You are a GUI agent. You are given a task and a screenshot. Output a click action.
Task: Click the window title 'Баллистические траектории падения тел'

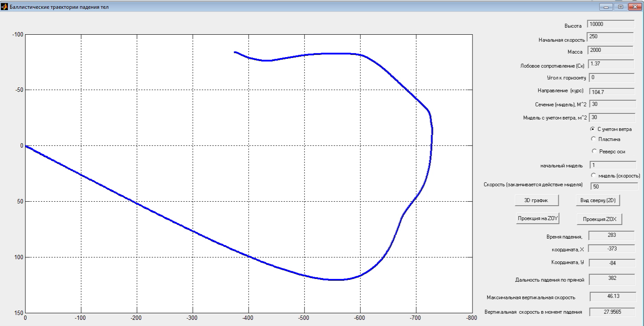59,7
